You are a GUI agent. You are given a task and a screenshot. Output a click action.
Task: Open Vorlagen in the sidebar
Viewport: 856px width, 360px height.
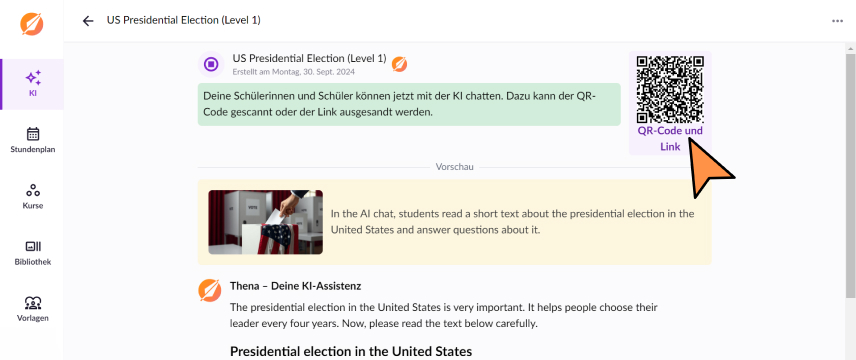32,309
